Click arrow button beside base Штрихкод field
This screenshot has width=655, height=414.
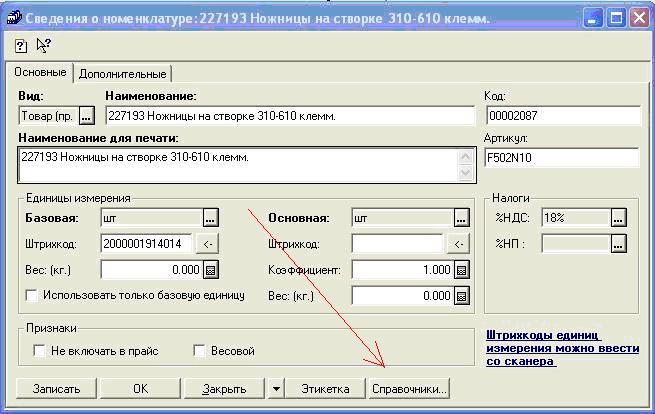[x=209, y=244]
